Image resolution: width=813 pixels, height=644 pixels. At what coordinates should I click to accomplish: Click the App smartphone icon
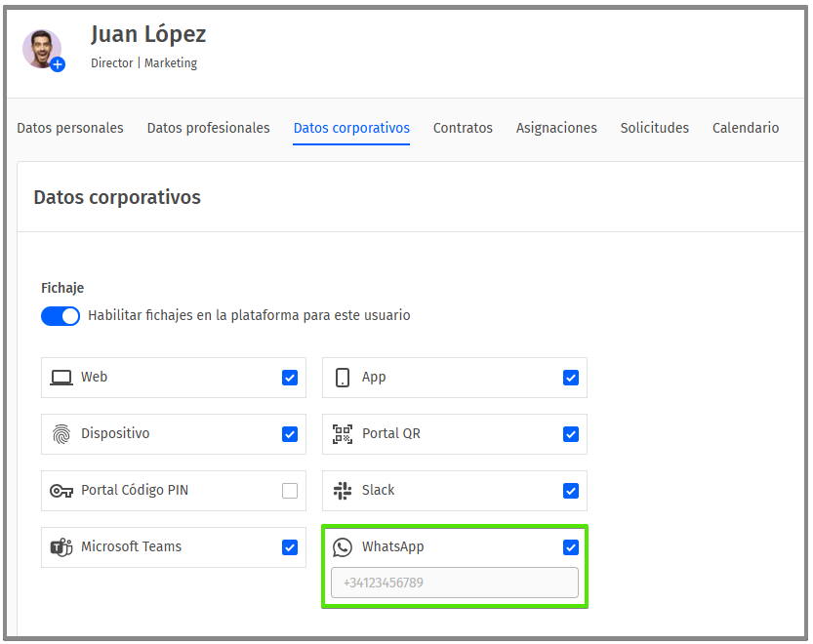point(343,378)
